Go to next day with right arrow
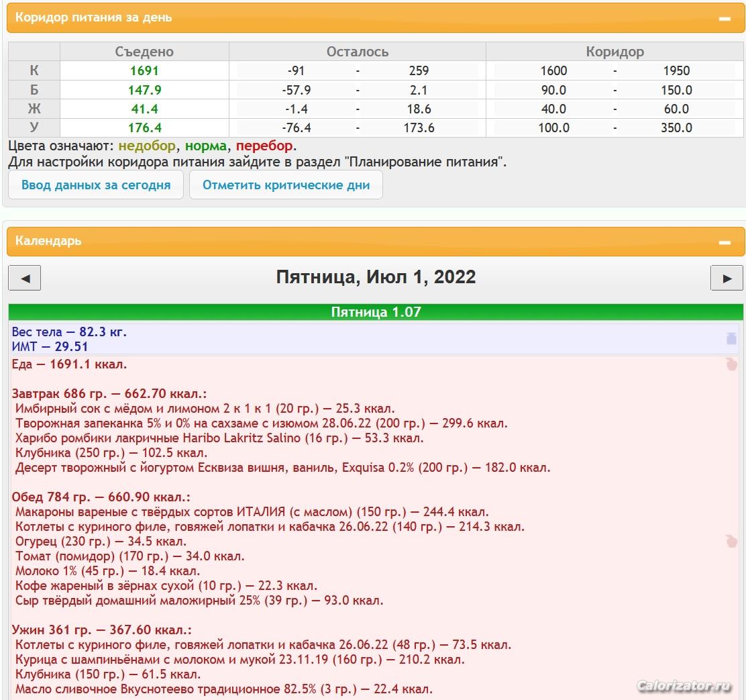 click(x=727, y=278)
